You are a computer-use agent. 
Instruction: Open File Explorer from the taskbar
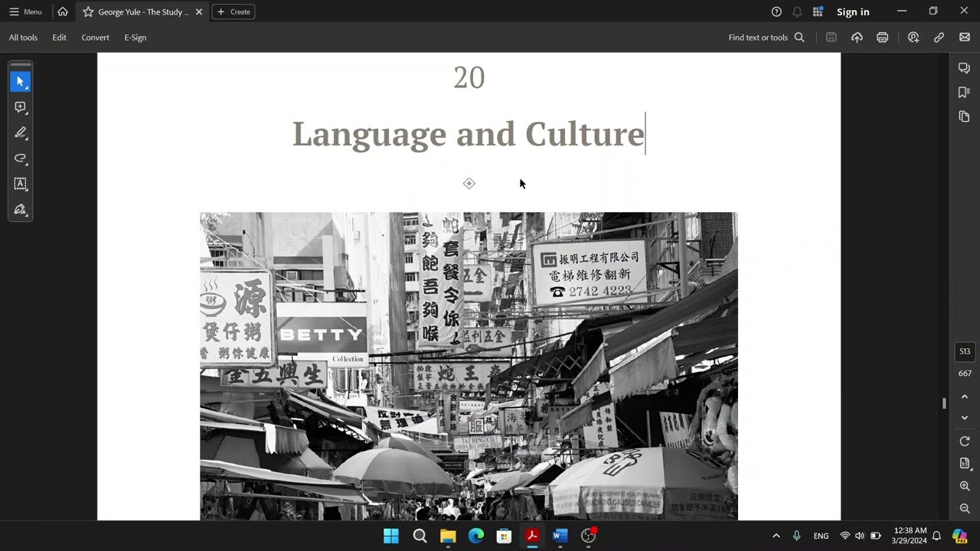pos(448,536)
